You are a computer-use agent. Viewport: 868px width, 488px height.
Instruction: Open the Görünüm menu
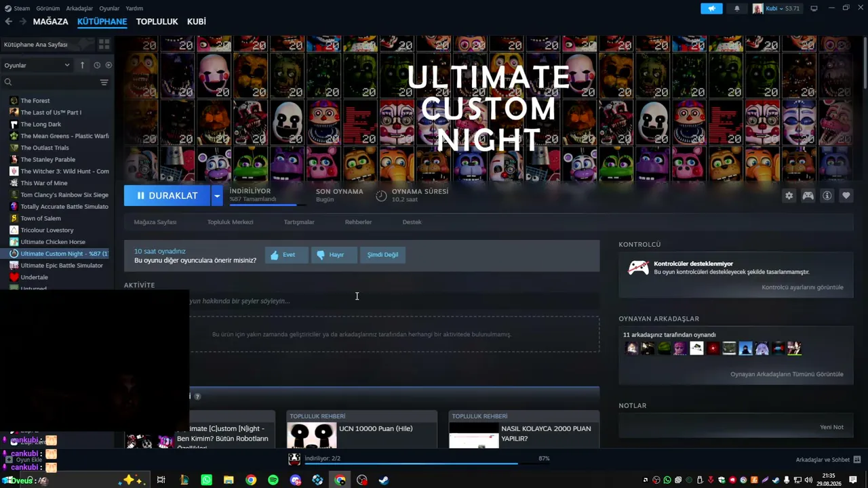click(x=47, y=8)
